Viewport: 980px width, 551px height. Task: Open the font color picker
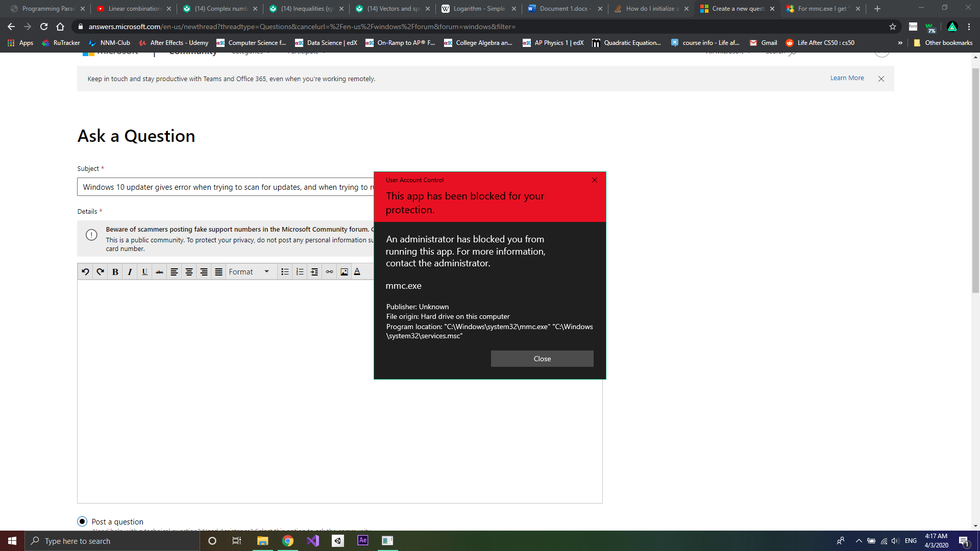(357, 272)
